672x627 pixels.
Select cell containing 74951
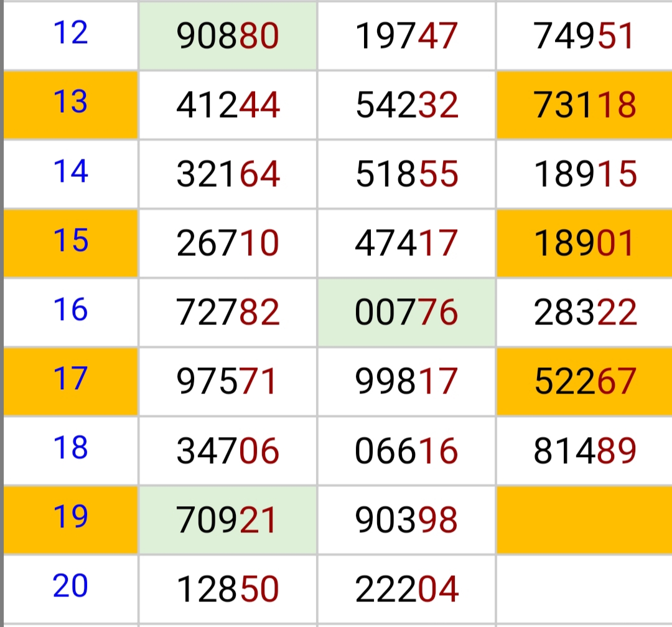click(x=584, y=37)
